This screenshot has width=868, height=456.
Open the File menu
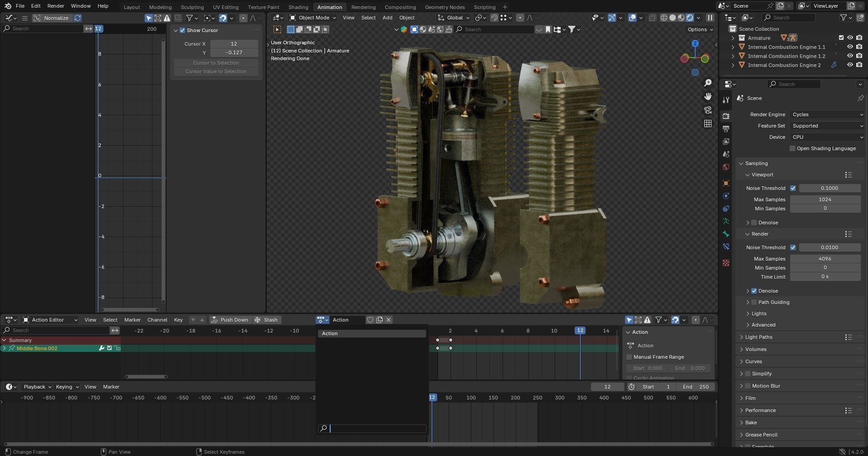click(20, 6)
